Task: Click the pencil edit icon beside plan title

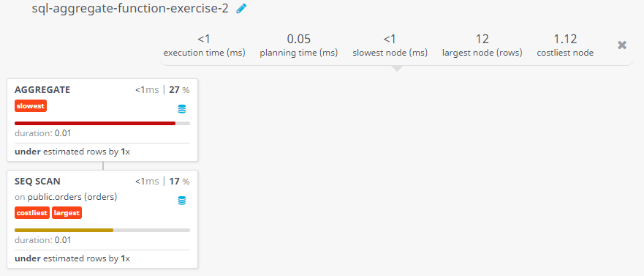Action: tap(241, 9)
